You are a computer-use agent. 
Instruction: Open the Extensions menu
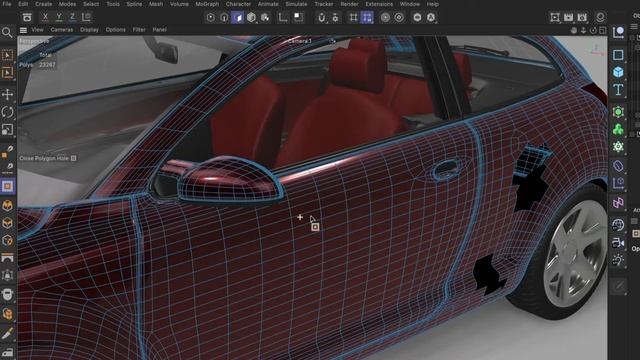coord(379,4)
